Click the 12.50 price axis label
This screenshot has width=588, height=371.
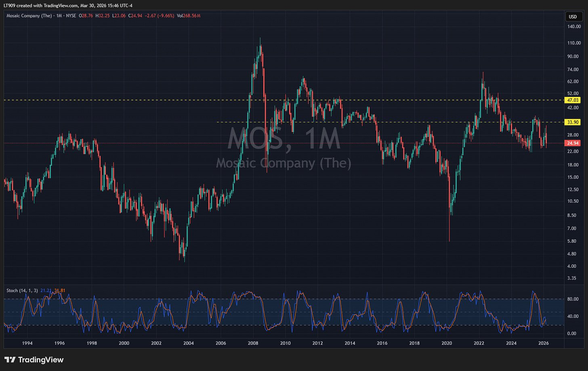573,190
